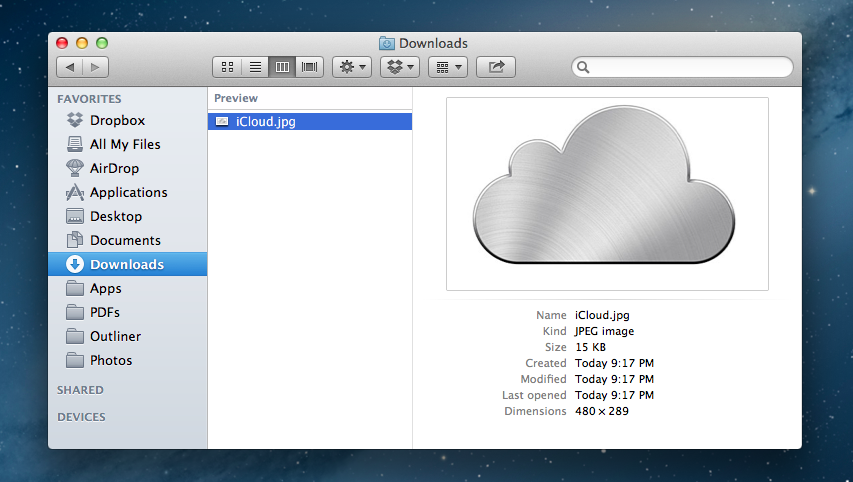This screenshot has height=482, width=853.
Task: Click the Share toolbar button
Action: coord(496,67)
